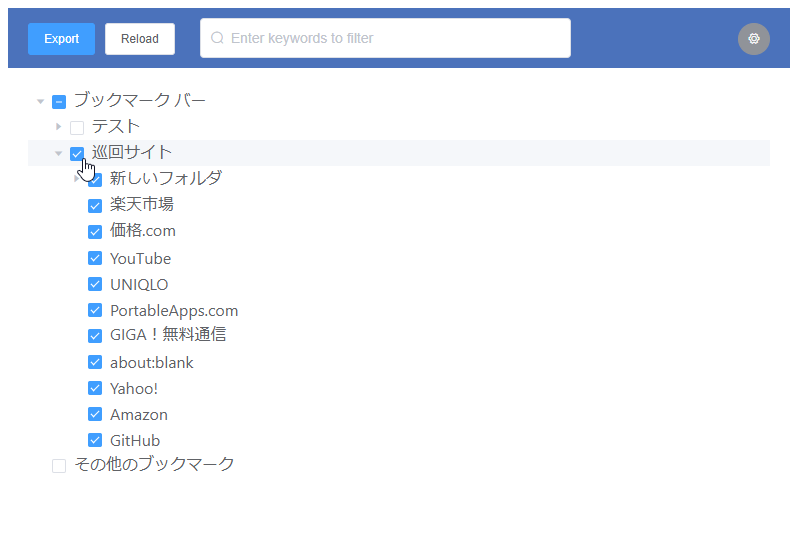This screenshot has width=798, height=546.
Task: Expand the 新しいフォルダ folder arrow
Action: pyautogui.click(x=76, y=178)
